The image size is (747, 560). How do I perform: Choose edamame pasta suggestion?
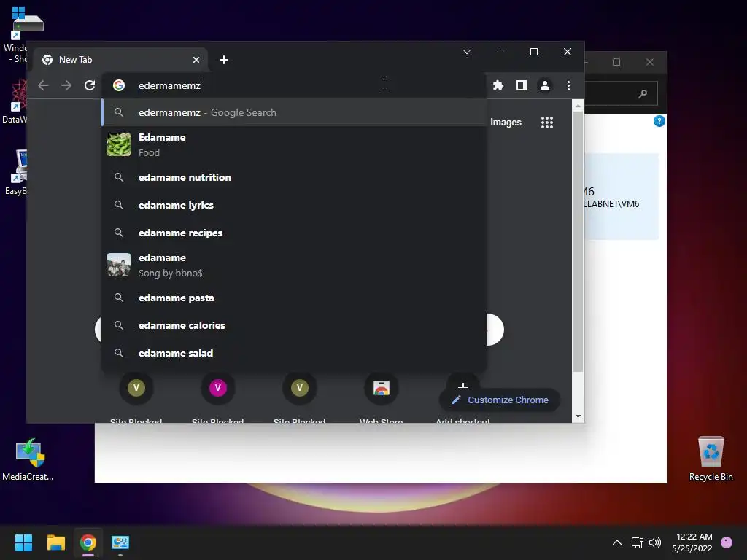point(295,297)
